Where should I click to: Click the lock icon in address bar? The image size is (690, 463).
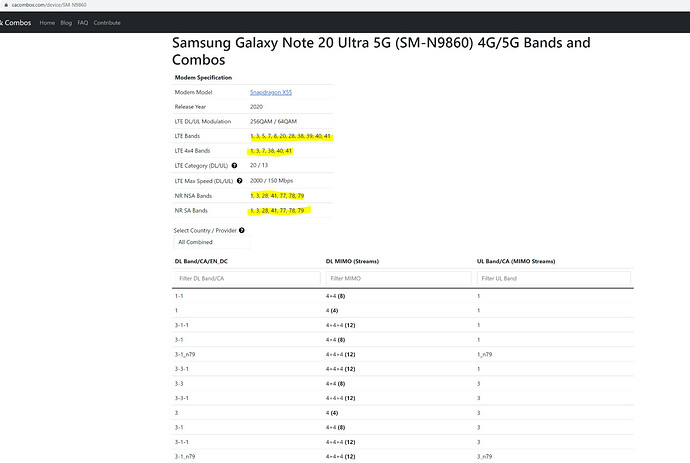pyautogui.click(x=6, y=5)
